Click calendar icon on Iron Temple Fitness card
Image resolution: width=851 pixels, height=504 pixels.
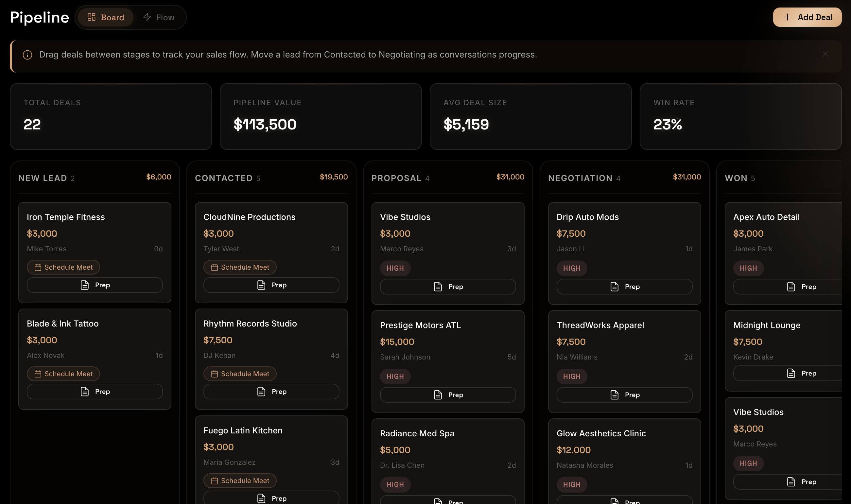(38, 268)
